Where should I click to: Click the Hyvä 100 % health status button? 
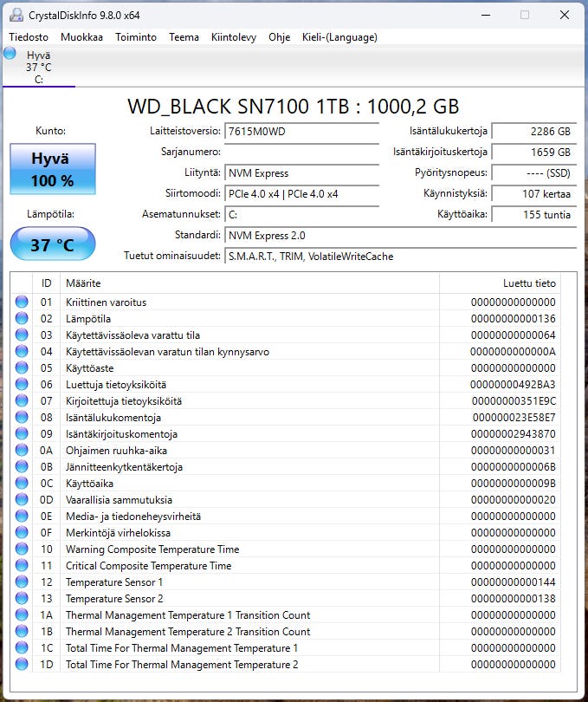53,169
